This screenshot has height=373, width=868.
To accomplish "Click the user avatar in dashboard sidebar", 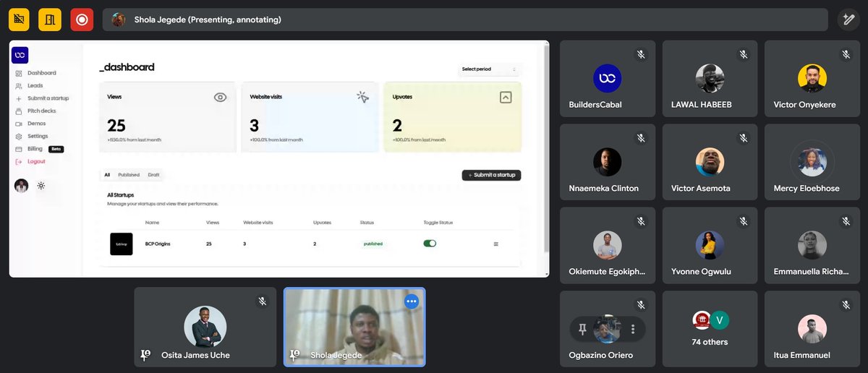I will [22, 186].
